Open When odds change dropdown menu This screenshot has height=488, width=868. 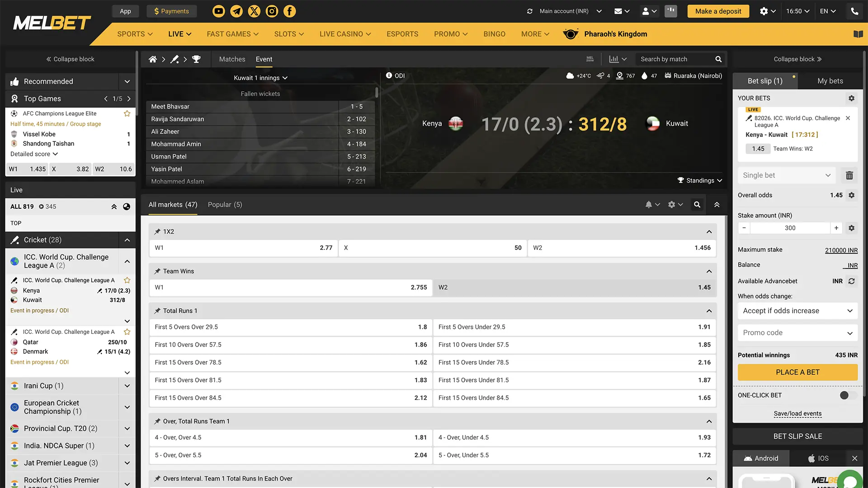(x=797, y=310)
